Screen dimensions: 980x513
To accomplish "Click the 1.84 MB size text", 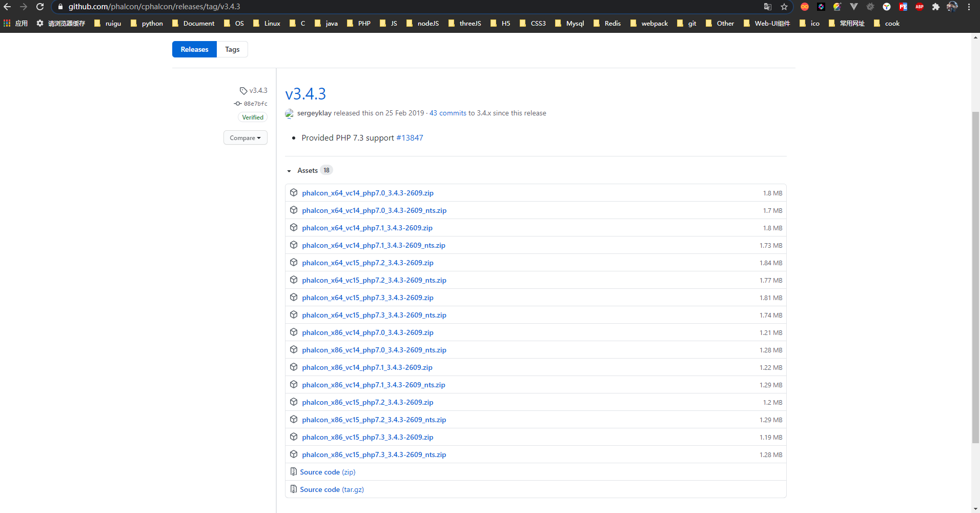I will 771,263.
